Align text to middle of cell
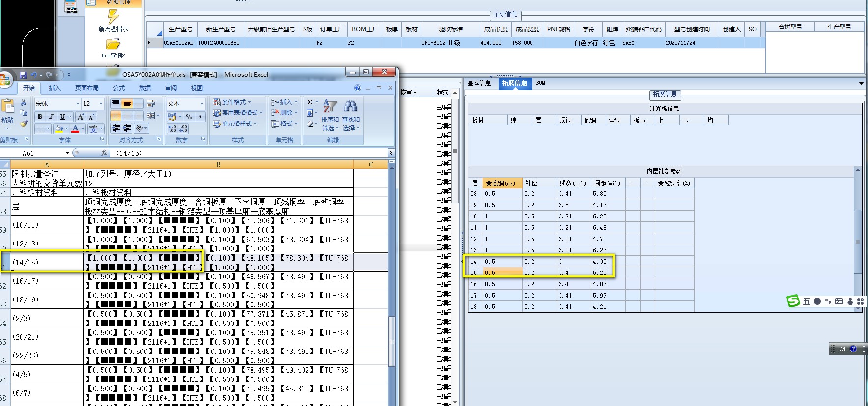Viewport: 868px width, 406px height. (x=127, y=103)
